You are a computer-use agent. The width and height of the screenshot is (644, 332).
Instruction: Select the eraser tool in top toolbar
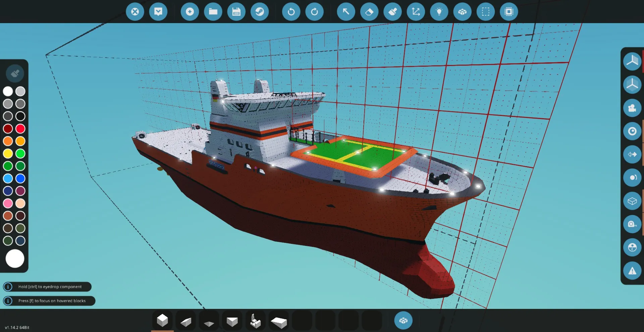click(x=369, y=12)
